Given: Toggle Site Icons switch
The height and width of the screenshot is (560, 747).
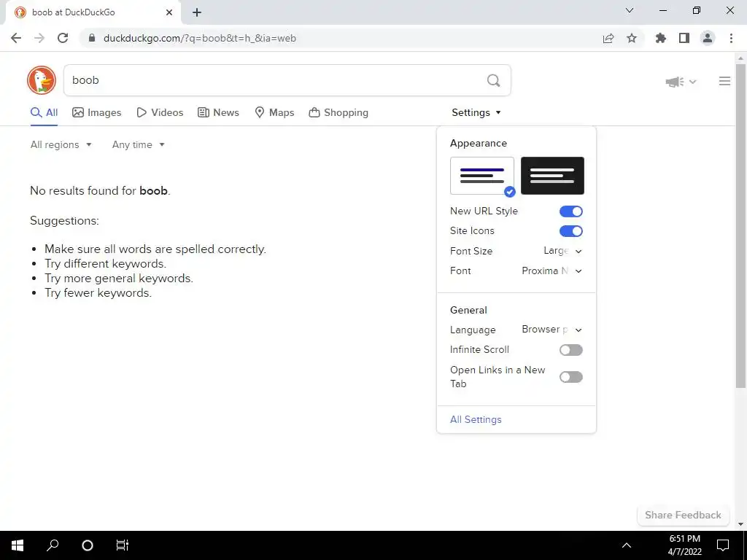Looking at the screenshot, I should (x=570, y=231).
